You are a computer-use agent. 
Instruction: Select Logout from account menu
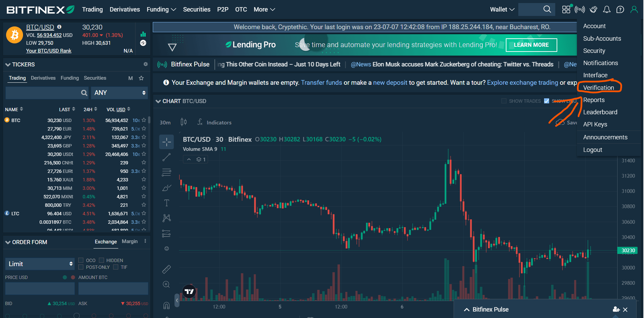tap(593, 150)
